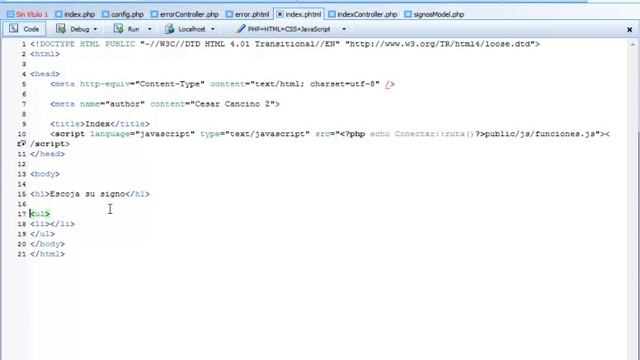Click the file icon on index.php tab
The height and width of the screenshot is (360, 640).
(x=59, y=14)
